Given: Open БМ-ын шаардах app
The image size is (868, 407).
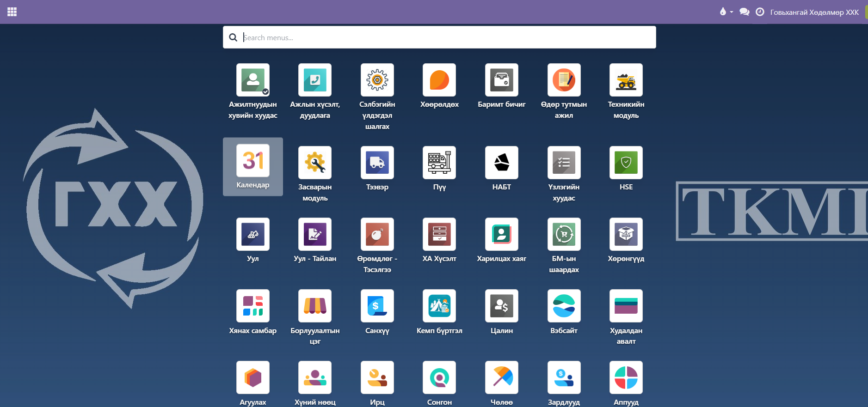Looking at the screenshot, I should click(564, 234).
